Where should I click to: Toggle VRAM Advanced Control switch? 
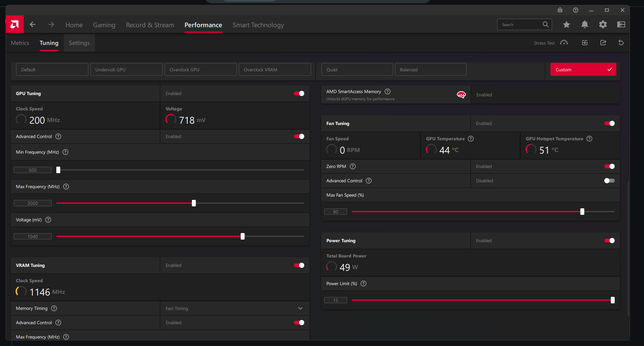point(299,323)
